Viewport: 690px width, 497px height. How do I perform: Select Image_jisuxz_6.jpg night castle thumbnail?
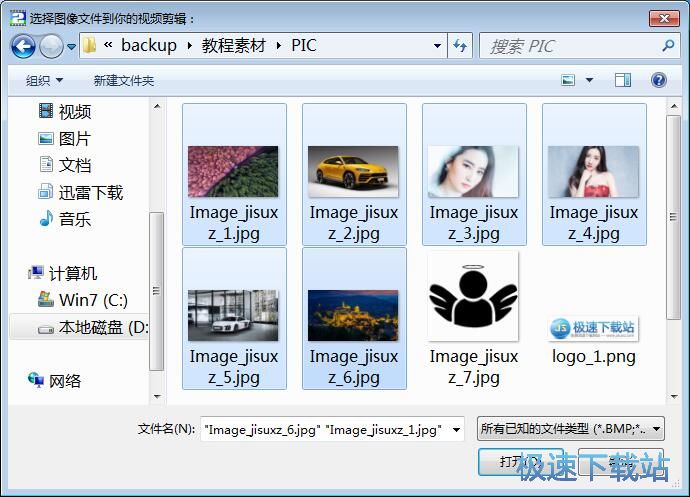[x=354, y=318]
